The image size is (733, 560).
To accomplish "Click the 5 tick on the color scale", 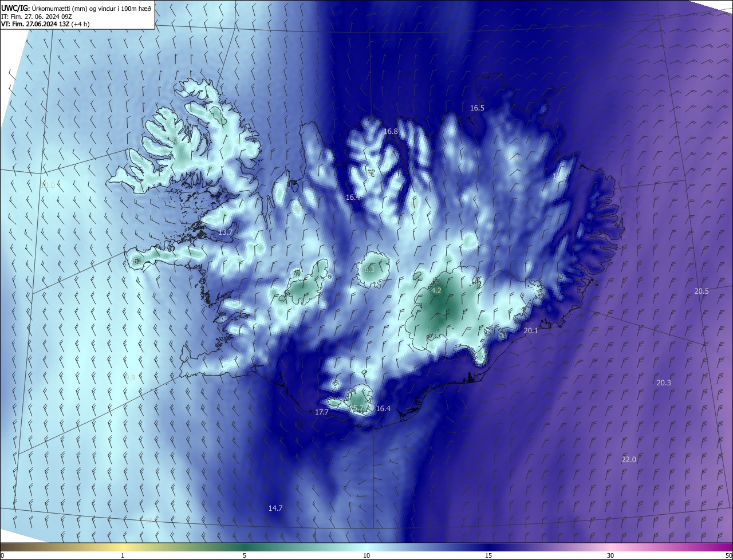I will (245, 555).
